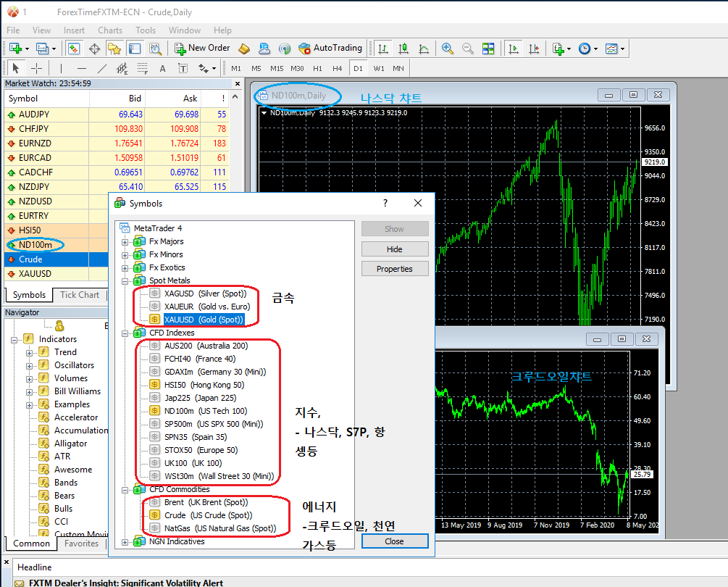Open the Strategy Tester magnifier icon

(x=155, y=49)
